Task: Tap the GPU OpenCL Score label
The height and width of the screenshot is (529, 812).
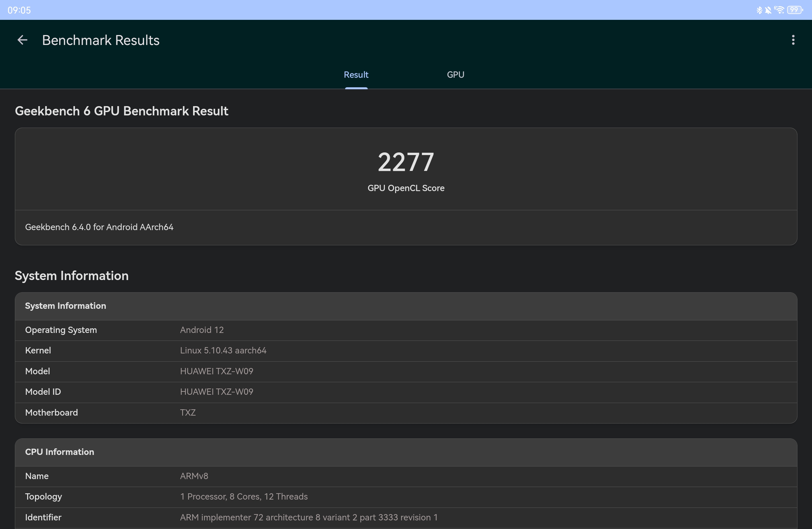Action: tap(406, 188)
